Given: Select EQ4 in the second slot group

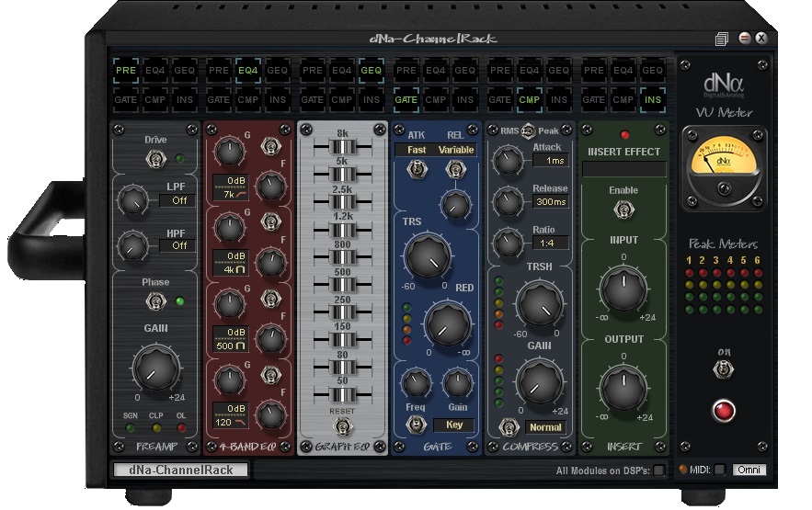Looking at the screenshot, I should tap(247, 71).
